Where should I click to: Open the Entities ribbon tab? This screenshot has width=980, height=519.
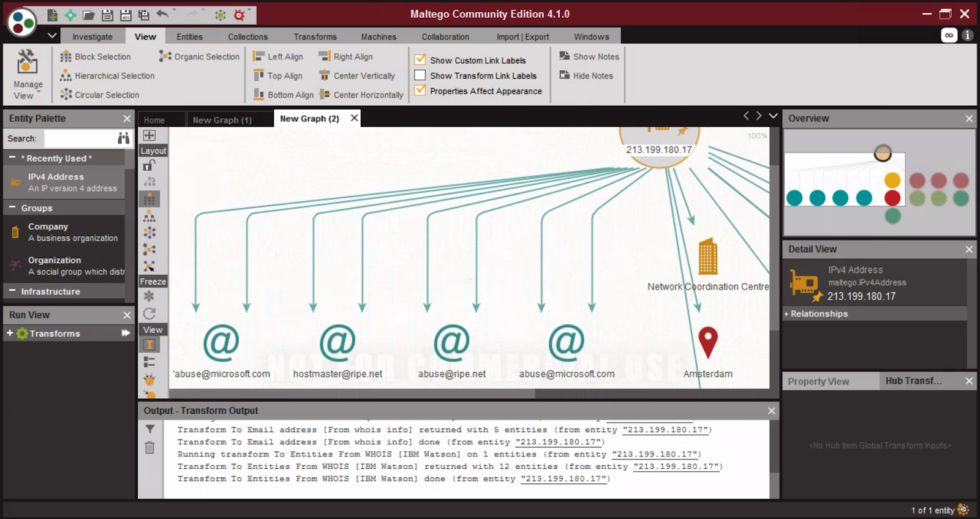tap(190, 37)
